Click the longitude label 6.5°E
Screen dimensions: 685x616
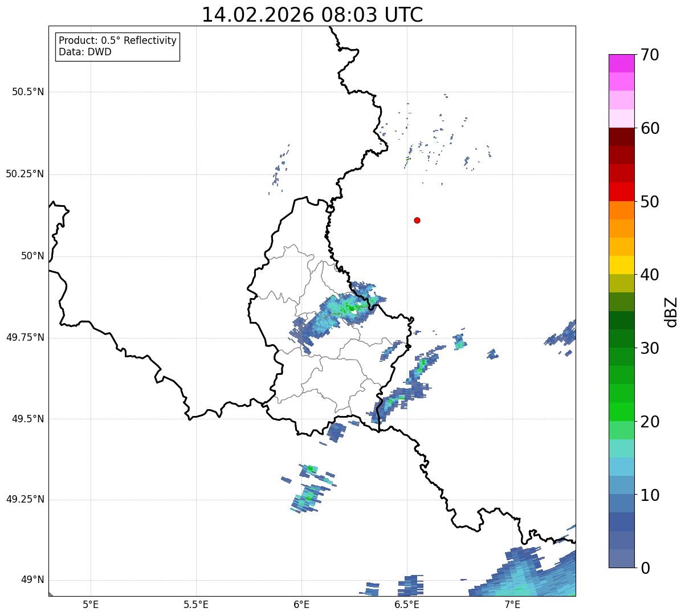click(x=407, y=604)
